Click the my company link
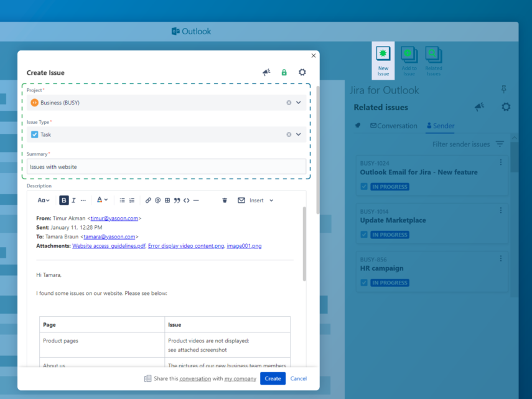 240,378
